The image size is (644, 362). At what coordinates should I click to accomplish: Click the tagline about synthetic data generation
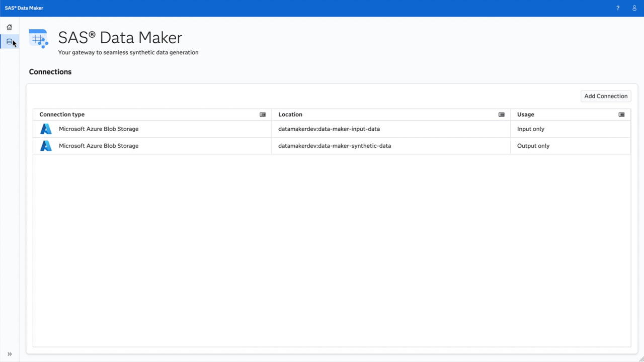point(128,52)
